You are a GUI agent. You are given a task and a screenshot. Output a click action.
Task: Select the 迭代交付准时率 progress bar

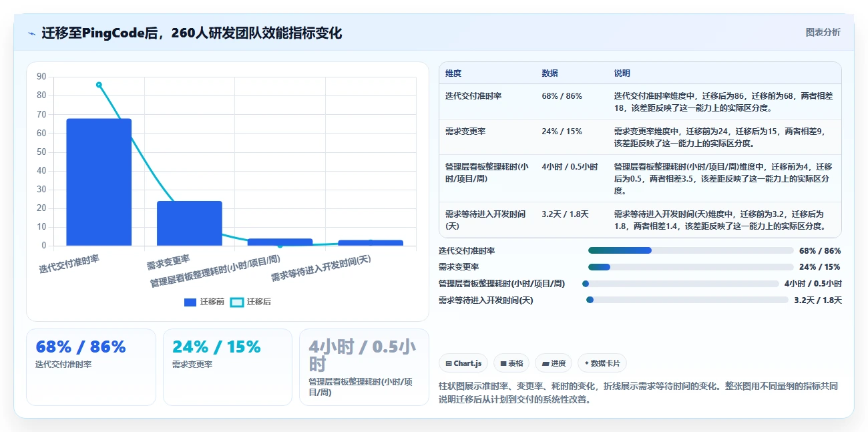[690, 250]
